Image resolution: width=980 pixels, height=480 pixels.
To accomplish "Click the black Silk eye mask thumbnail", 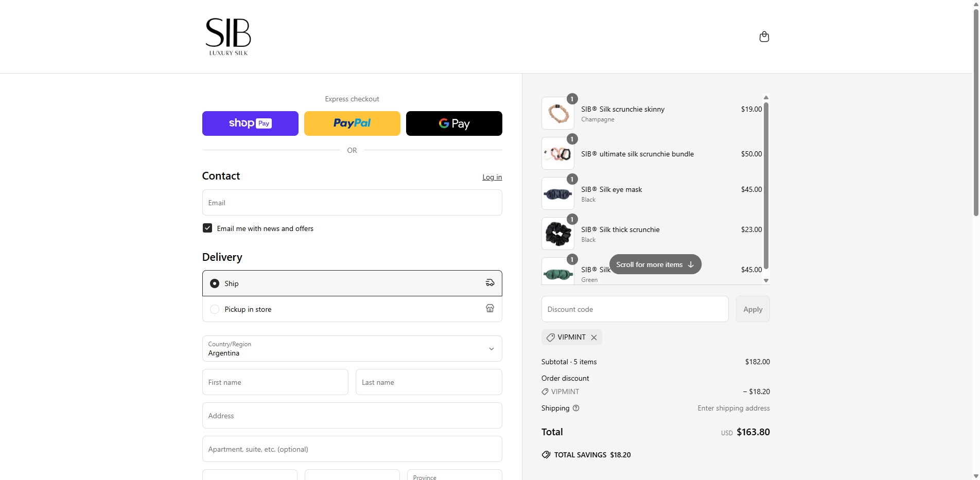I will point(558,193).
